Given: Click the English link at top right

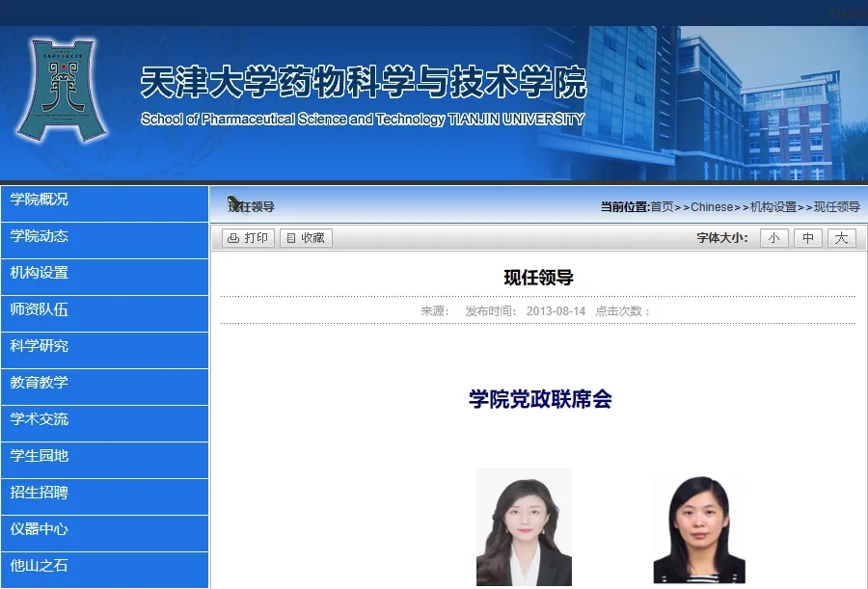Looking at the screenshot, I should tap(849, 13).
